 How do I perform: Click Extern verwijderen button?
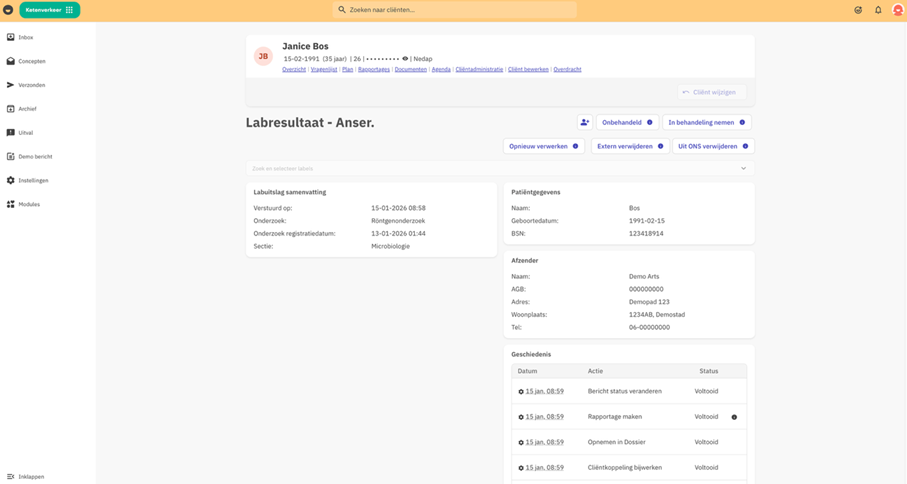coord(630,146)
